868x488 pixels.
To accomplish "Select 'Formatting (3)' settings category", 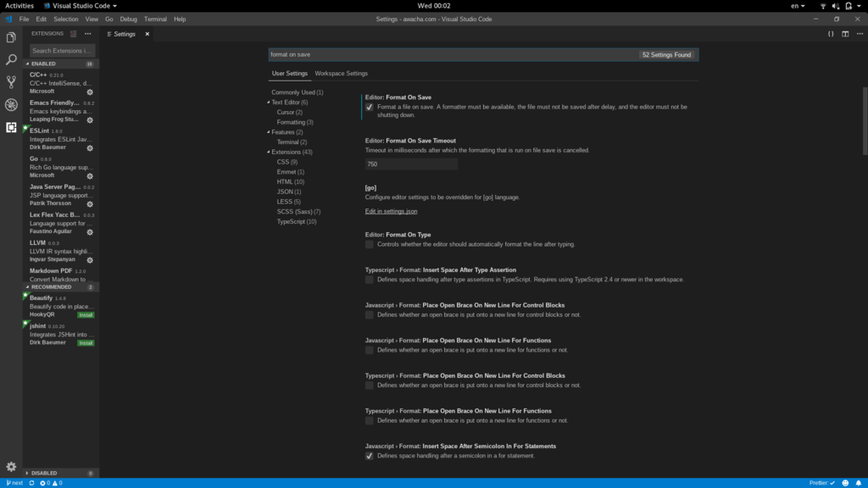I will tap(295, 122).
